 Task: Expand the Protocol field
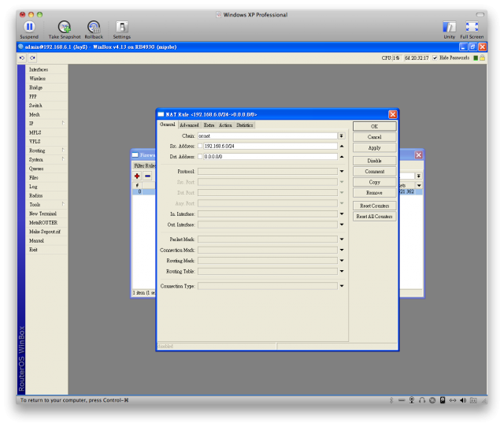point(342,172)
